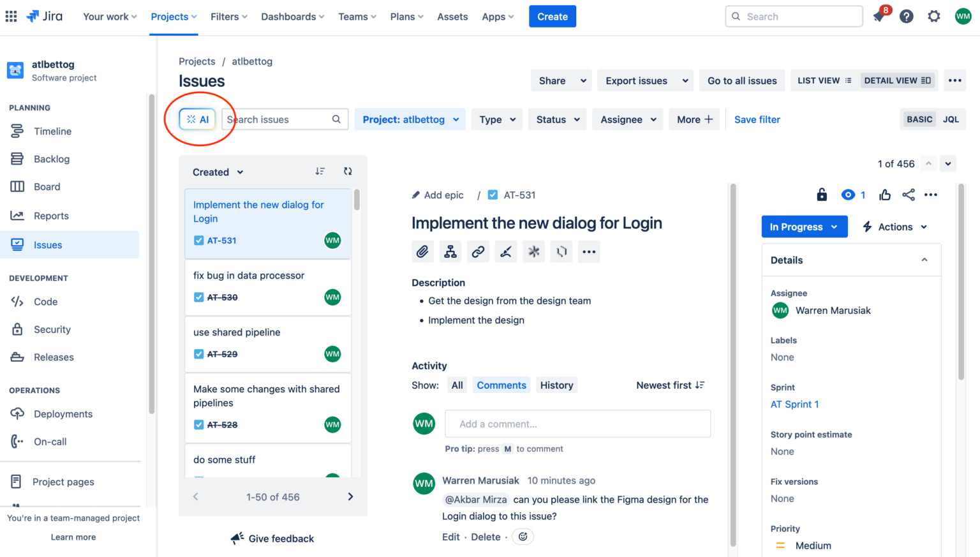The width and height of the screenshot is (980, 557).
Task: Switch search mode to JQL
Action: [x=950, y=119]
